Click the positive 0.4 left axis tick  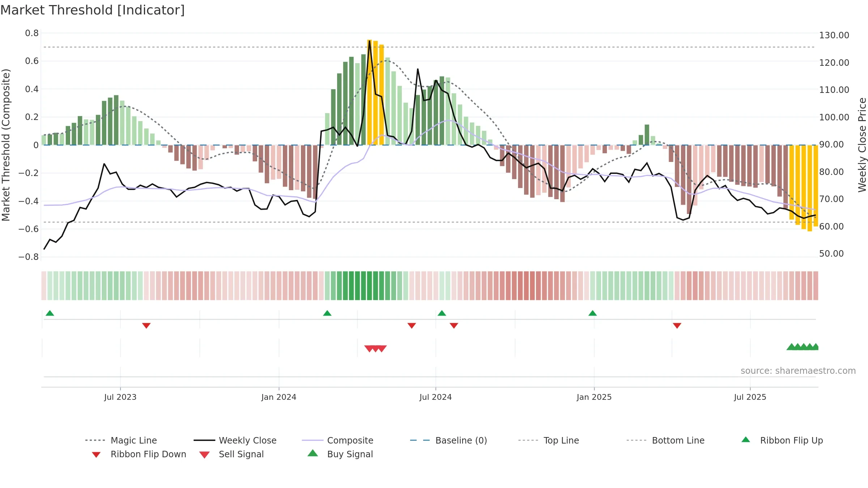[x=32, y=89]
